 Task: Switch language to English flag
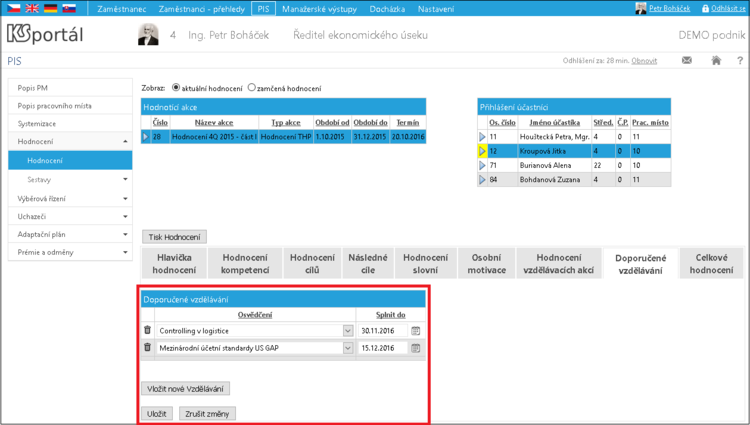(x=32, y=8)
